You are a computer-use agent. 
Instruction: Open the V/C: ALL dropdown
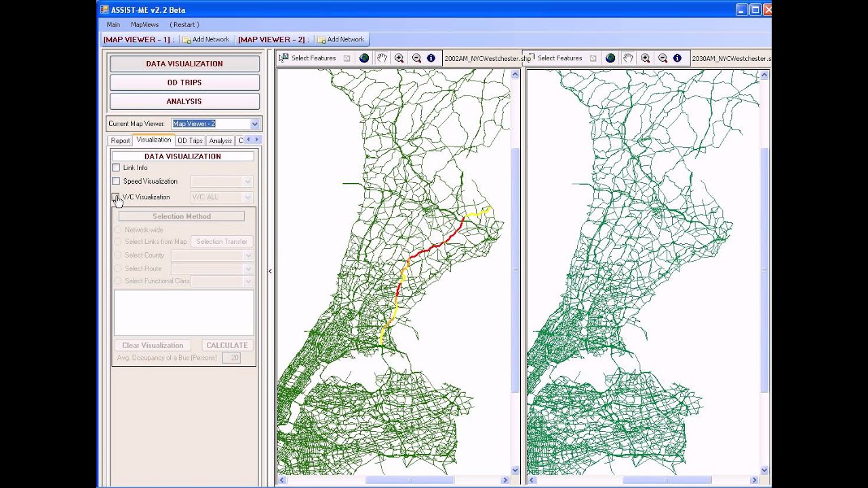(x=248, y=197)
